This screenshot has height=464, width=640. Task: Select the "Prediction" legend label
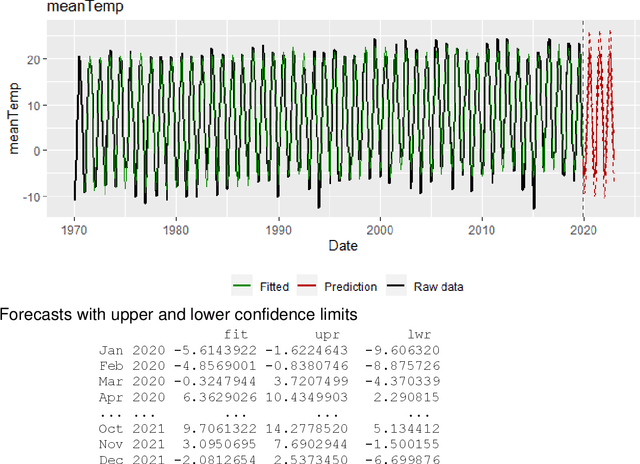tap(349, 287)
